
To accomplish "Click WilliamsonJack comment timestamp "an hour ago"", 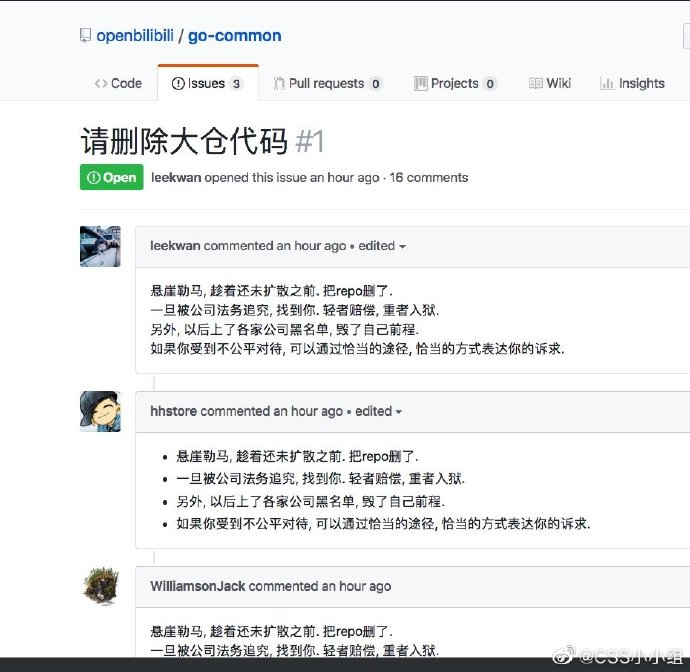I will 356,586.
